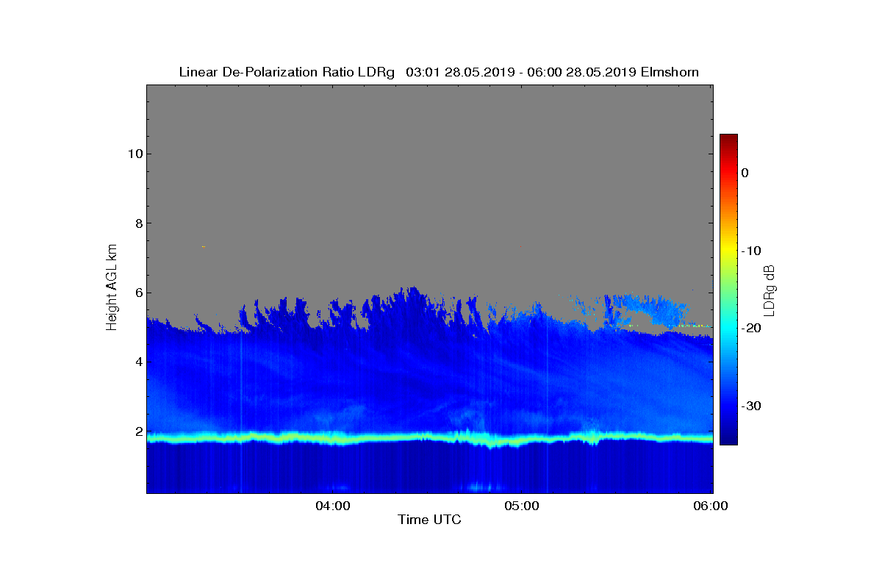Image resolution: width=882 pixels, height=588 pixels.
Task: Click the 'LDRg dB' colorbar label
Action: click(x=769, y=290)
